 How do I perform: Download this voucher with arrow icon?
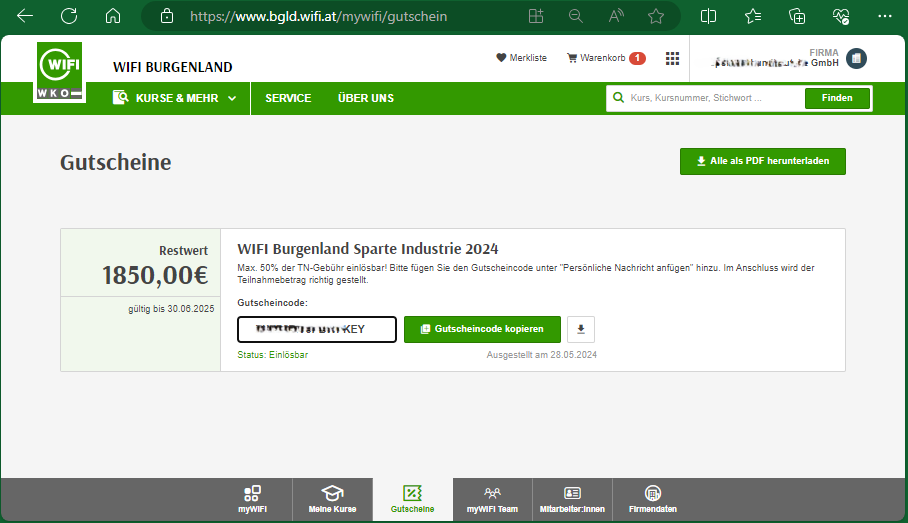pos(581,329)
